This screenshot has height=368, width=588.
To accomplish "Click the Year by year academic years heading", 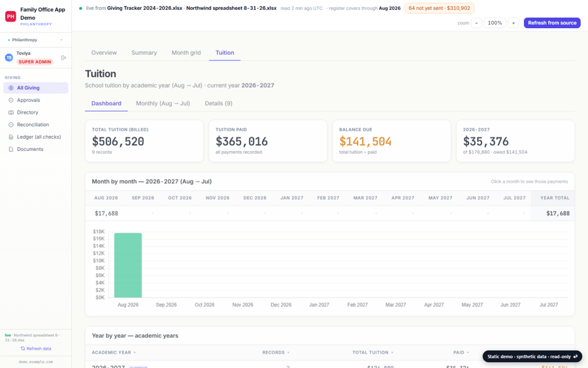I will tap(135, 336).
